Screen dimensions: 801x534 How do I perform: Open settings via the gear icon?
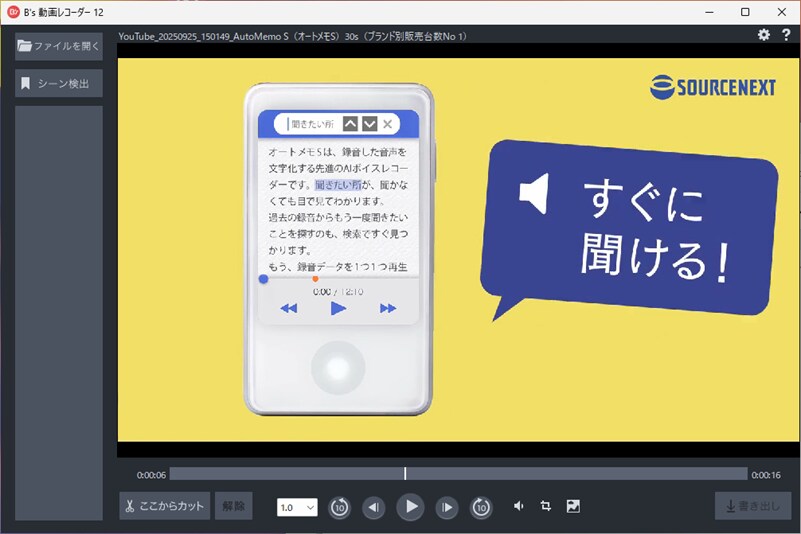click(x=764, y=35)
